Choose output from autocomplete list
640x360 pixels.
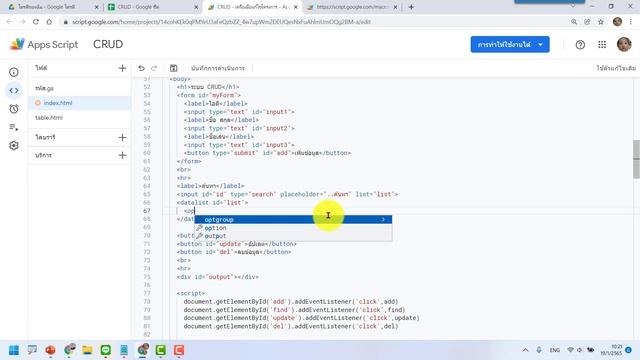pos(293,236)
